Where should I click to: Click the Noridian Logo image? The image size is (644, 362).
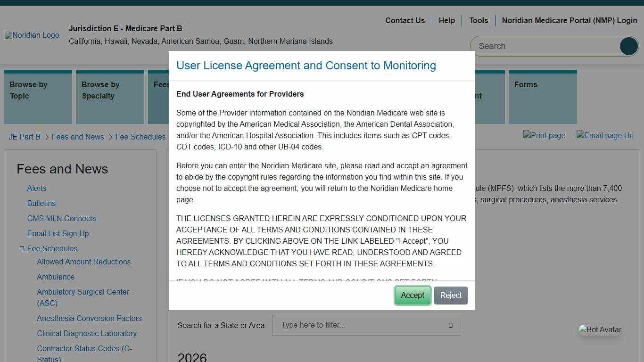tap(32, 35)
